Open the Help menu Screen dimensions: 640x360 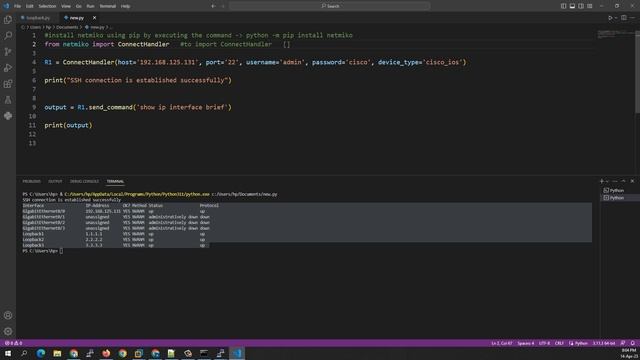[125, 6]
